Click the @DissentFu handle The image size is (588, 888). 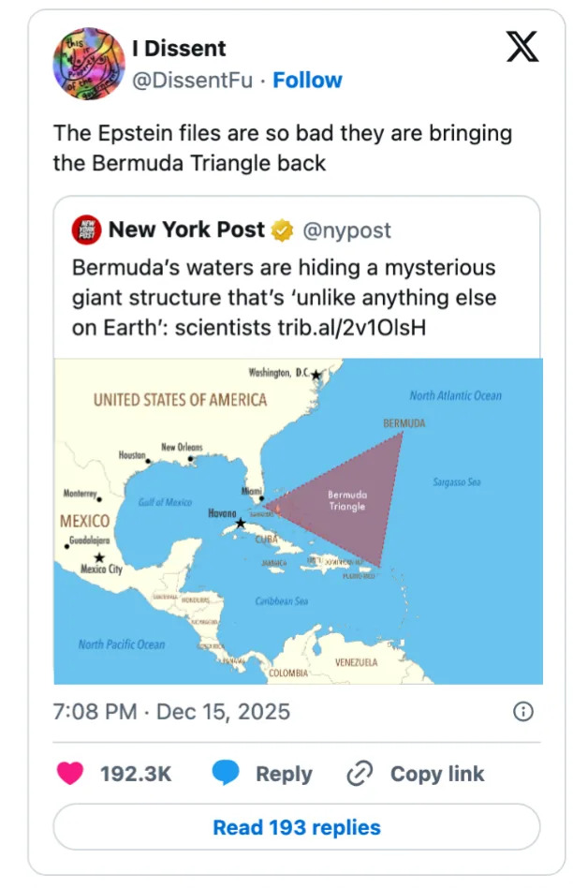click(193, 81)
